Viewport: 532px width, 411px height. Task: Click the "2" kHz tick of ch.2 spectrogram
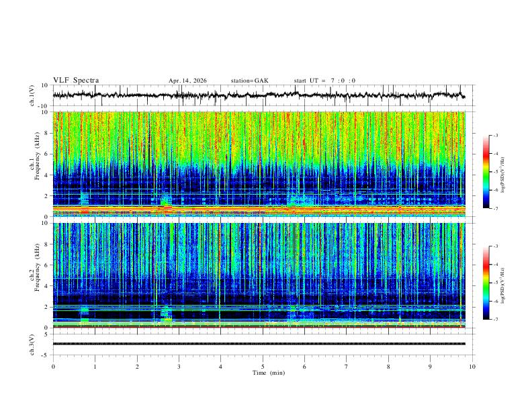(x=46, y=307)
